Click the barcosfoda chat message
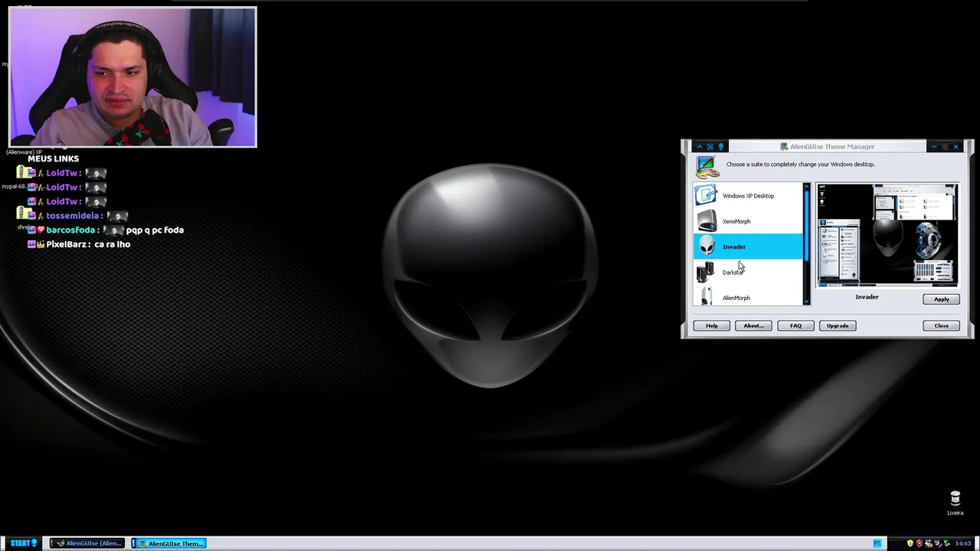 point(106,230)
